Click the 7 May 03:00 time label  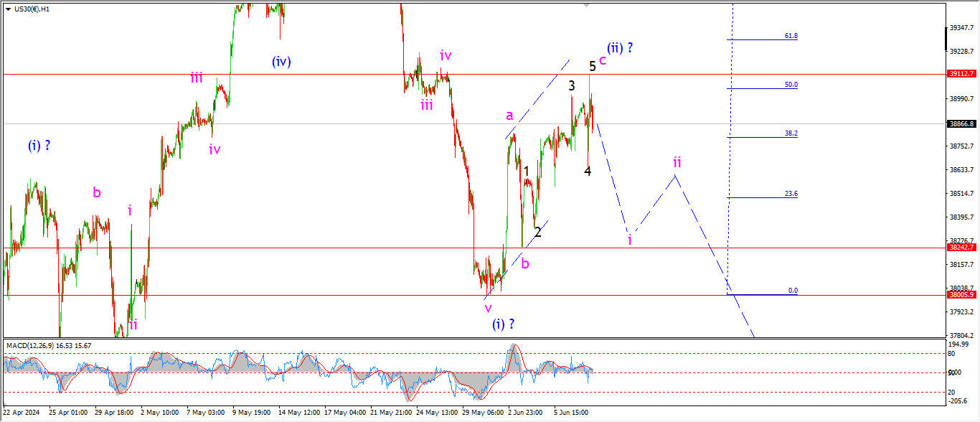point(206,413)
